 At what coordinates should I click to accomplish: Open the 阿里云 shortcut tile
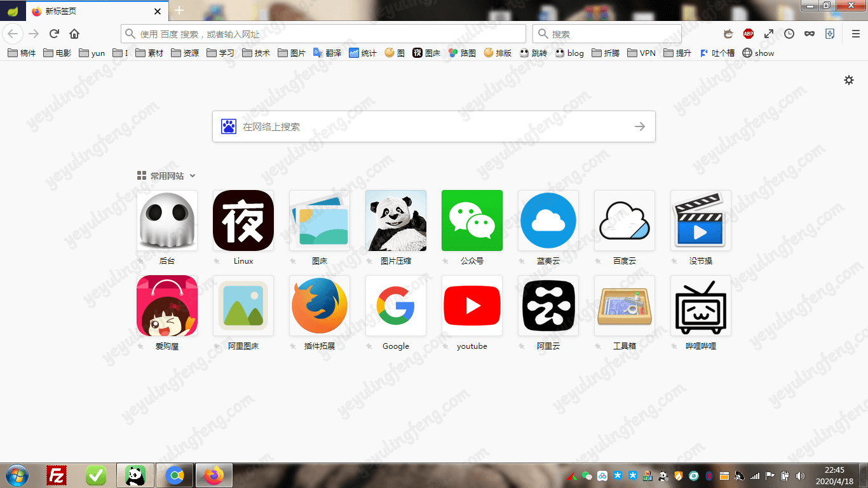click(548, 306)
